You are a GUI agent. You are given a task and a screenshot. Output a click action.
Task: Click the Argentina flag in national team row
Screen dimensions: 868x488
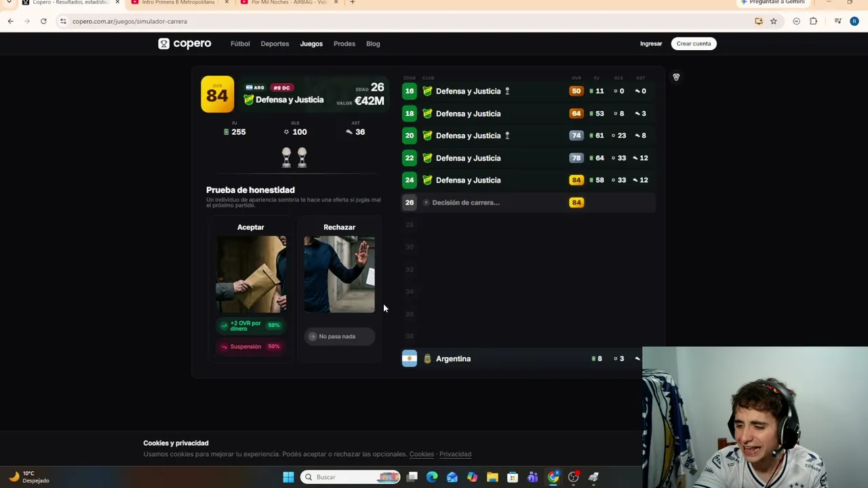point(410,359)
